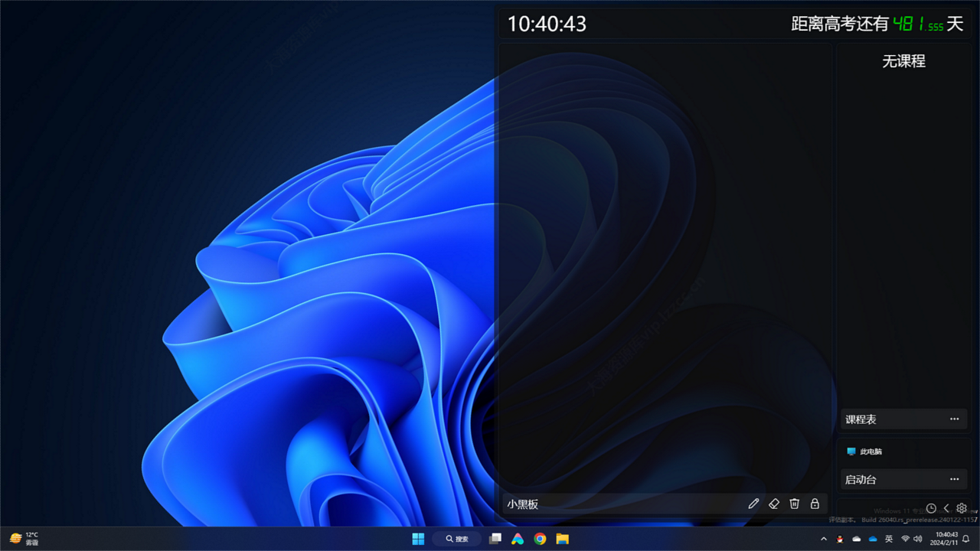Clear the blackboard with the trash icon
Screen dimensions: 980x551
coord(794,504)
